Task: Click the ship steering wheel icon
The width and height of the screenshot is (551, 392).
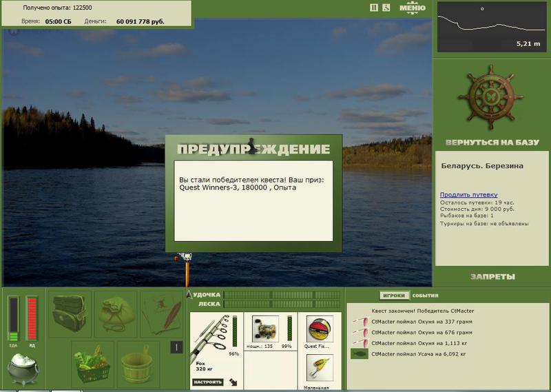Action: pos(490,96)
